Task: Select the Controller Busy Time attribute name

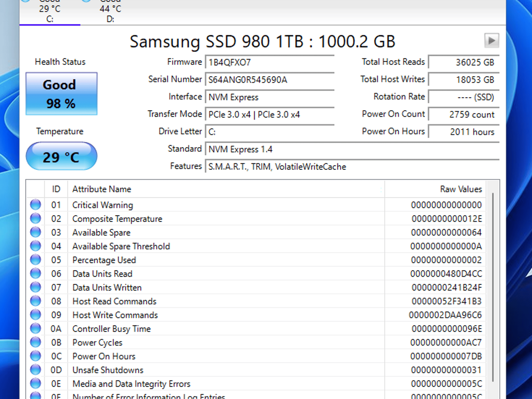Action: coord(111,329)
